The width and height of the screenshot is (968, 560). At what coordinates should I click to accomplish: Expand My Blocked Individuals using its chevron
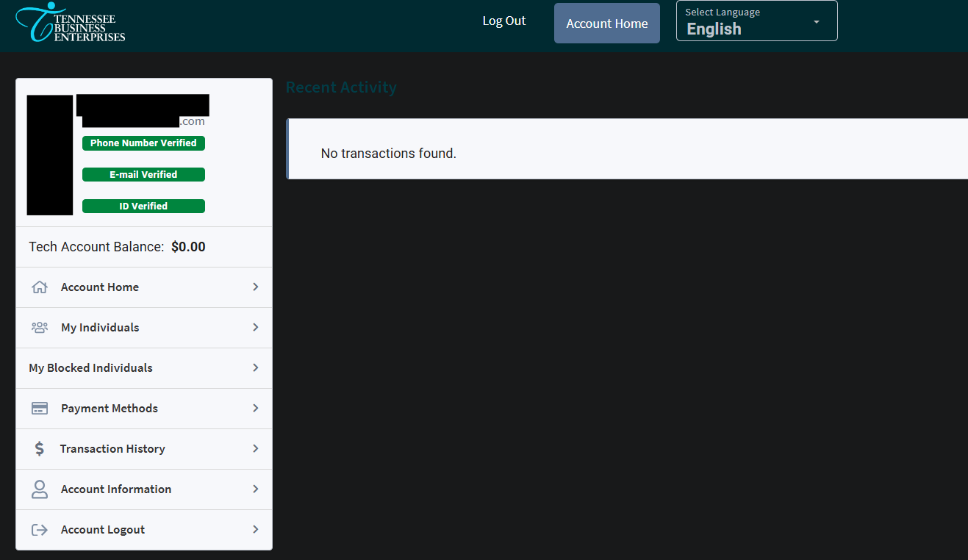click(255, 367)
